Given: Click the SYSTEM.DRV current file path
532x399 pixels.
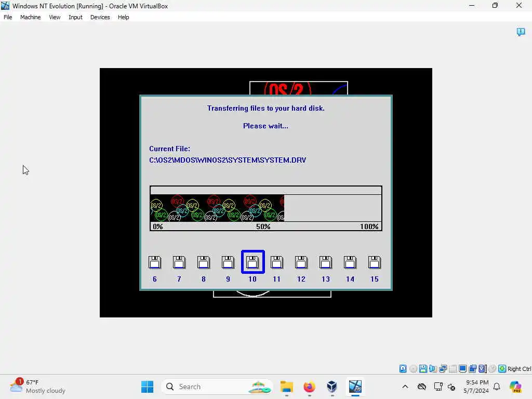Looking at the screenshot, I should point(228,160).
